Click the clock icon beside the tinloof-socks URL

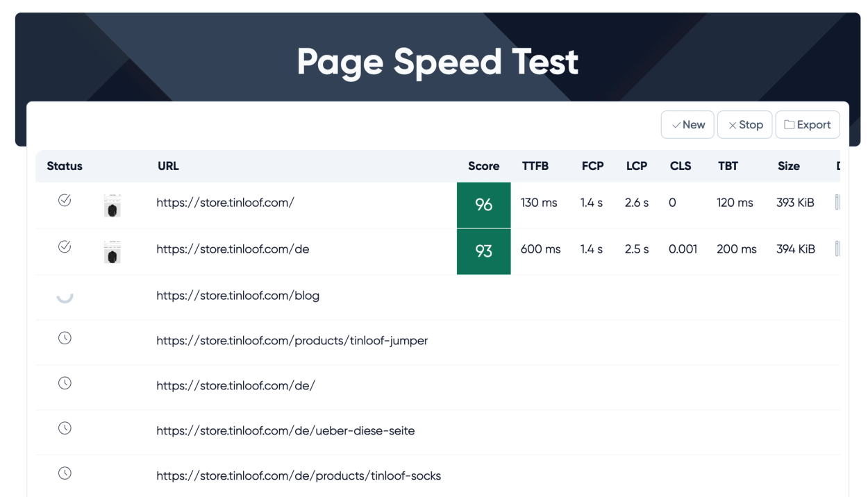[65, 473]
